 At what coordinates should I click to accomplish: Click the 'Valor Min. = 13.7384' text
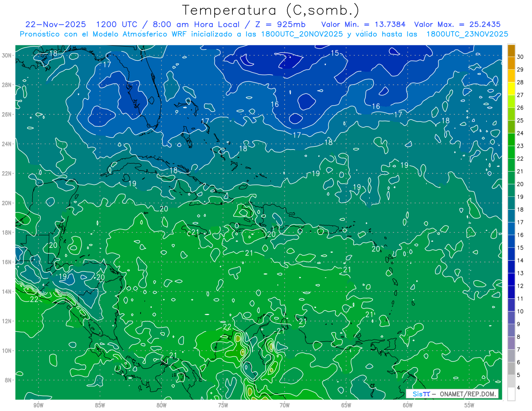click(364, 24)
